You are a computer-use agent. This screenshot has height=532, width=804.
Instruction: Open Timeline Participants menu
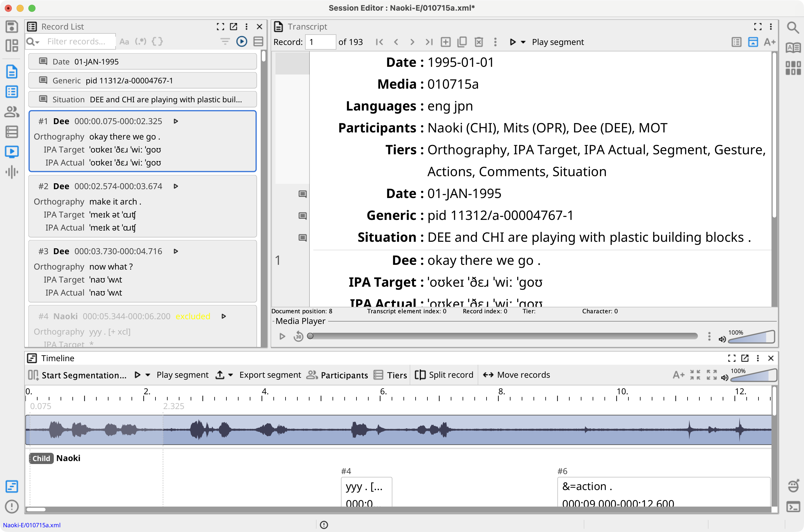337,375
